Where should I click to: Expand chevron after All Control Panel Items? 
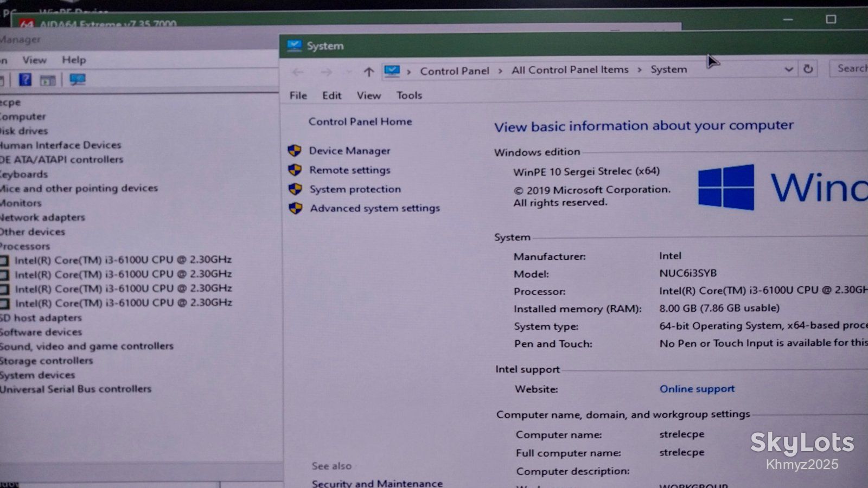point(640,70)
